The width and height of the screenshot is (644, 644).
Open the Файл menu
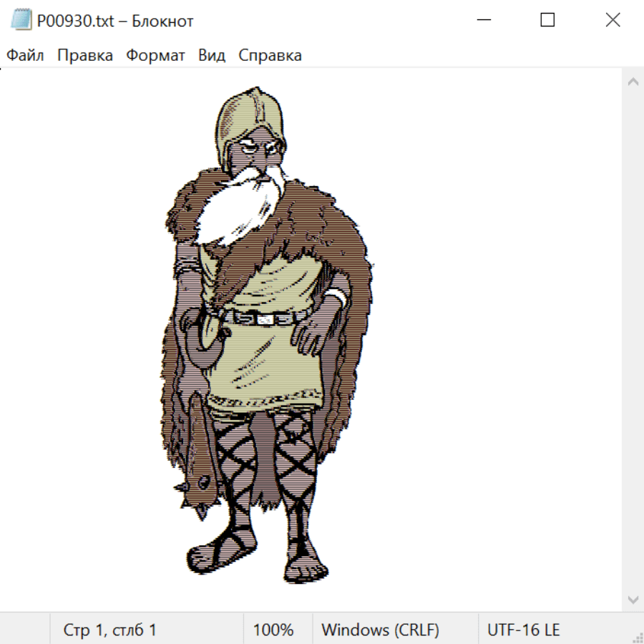coord(25,56)
